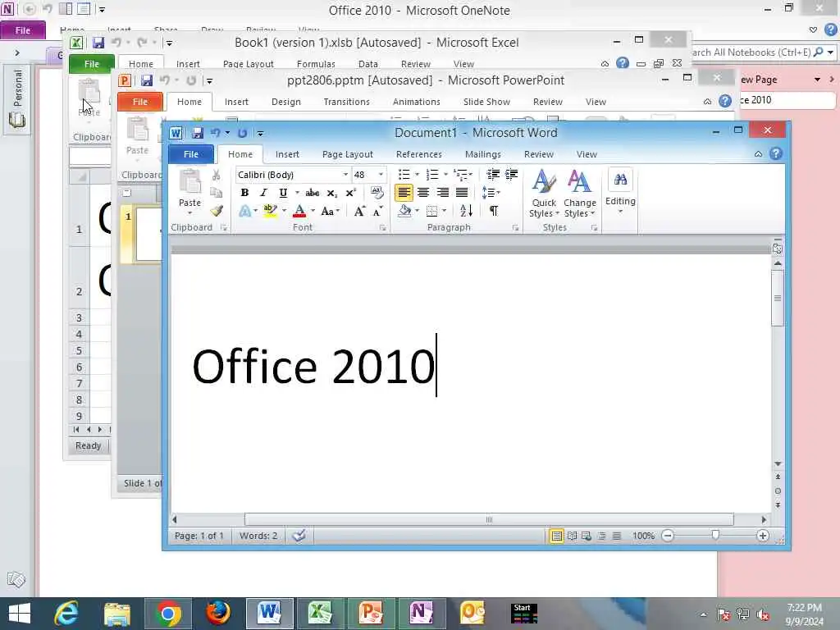Toggle Align Text Left in Word

point(404,192)
